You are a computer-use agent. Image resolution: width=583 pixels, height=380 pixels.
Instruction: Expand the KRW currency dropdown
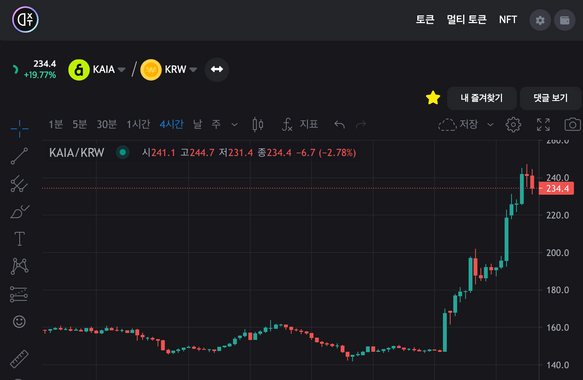(193, 70)
